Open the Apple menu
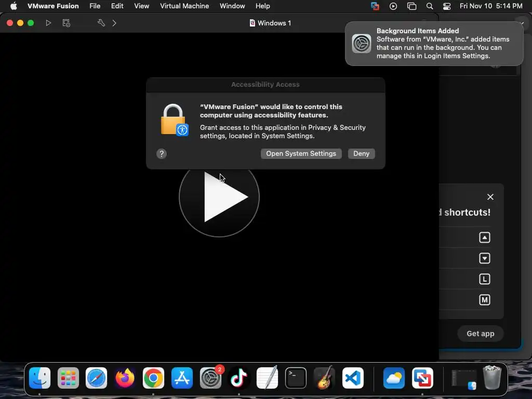This screenshot has height=399, width=532. click(x=14, y=6)
